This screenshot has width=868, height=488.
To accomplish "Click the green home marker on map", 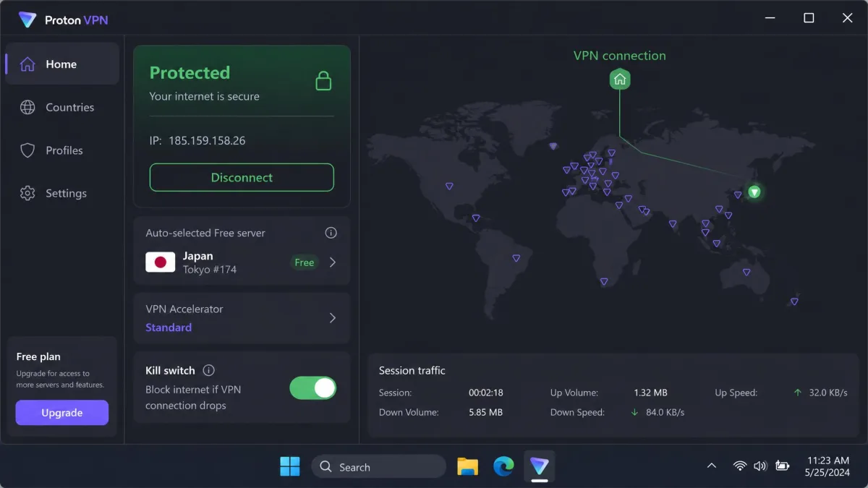I will [620, 80].
